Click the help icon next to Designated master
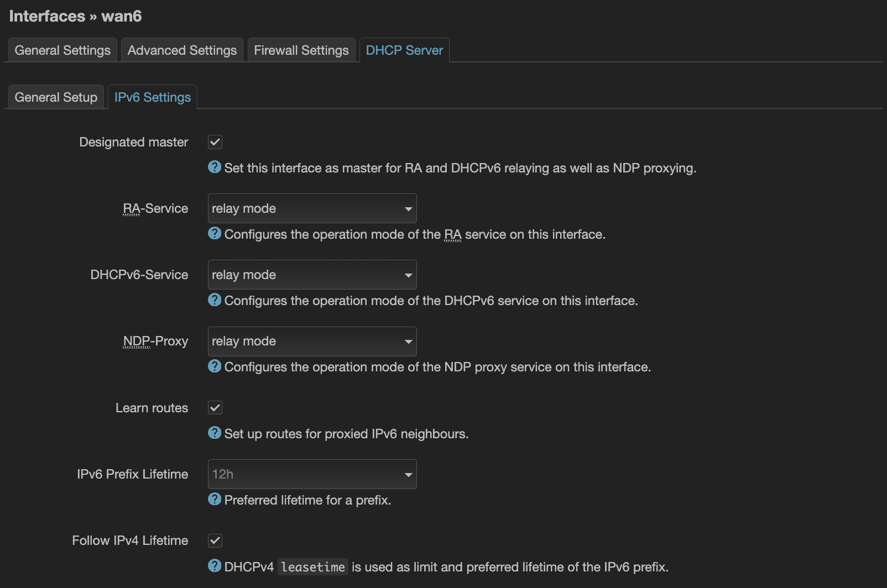Screen dimensions: 887x588 click(x=215, y=167)
